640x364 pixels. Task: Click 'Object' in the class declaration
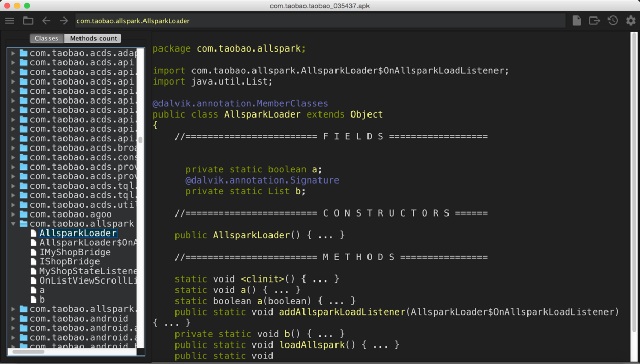366,114
